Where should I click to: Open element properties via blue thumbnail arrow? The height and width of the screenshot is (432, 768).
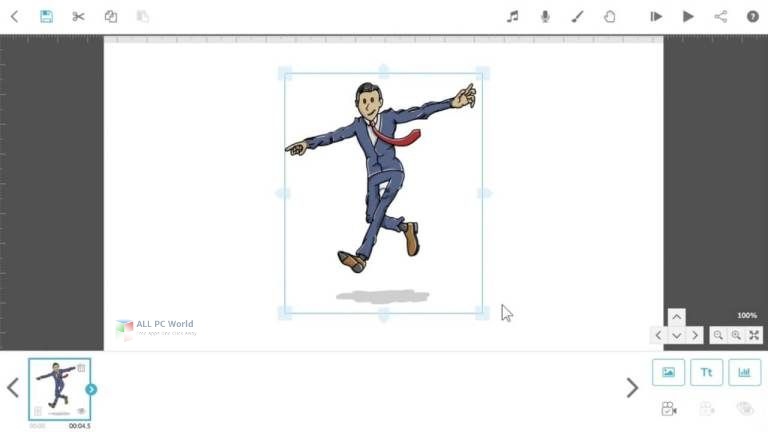[91, 389]
